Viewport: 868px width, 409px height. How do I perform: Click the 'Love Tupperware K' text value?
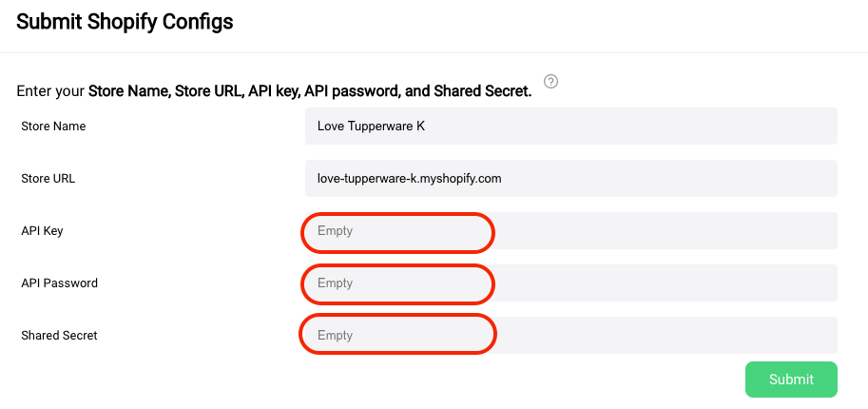click(x=371, y=127)
